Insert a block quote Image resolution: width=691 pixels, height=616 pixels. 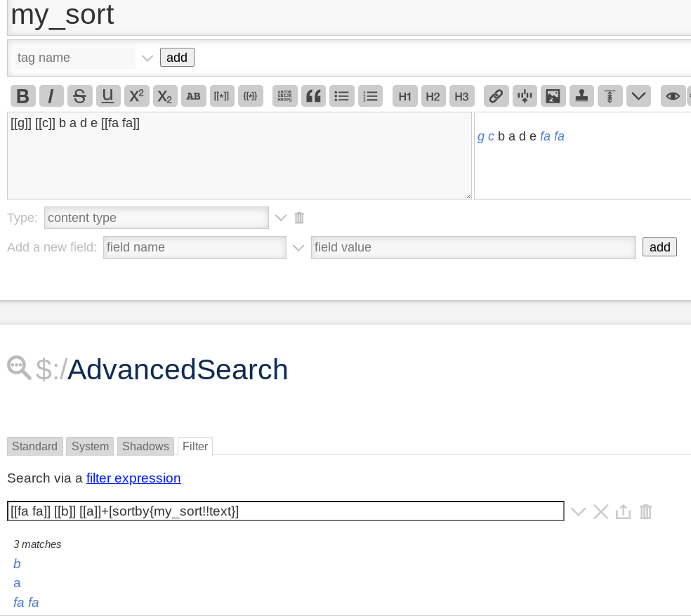click(x=313, y=96)
